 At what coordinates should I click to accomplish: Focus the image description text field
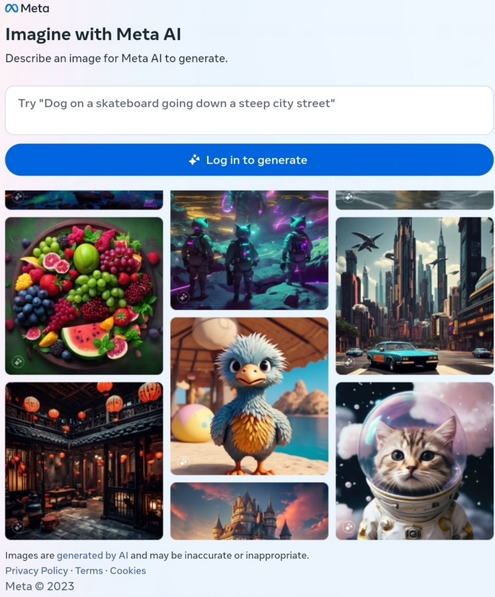pyautogui.click(x=249, y=110)
